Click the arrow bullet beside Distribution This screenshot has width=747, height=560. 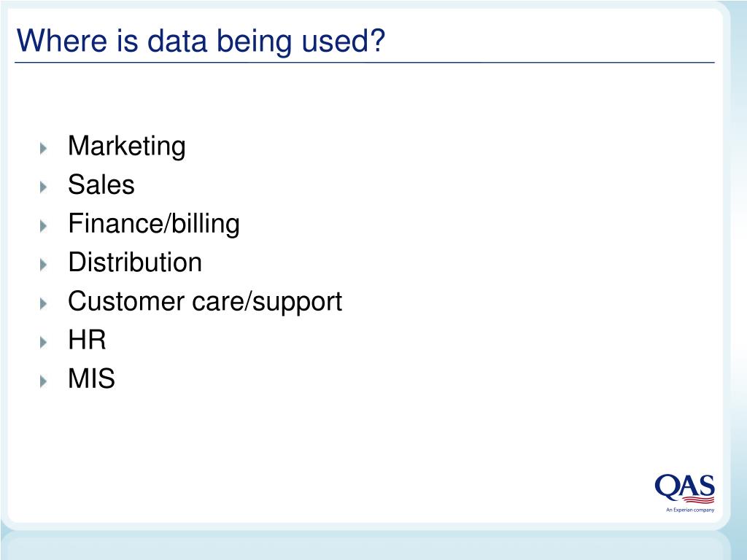[x=43, y=264]
